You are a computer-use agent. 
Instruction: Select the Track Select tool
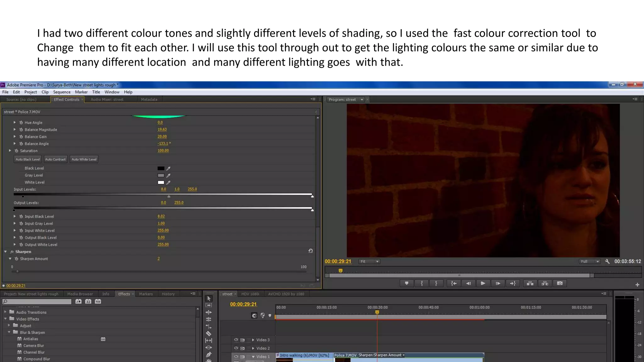point(208,305)
